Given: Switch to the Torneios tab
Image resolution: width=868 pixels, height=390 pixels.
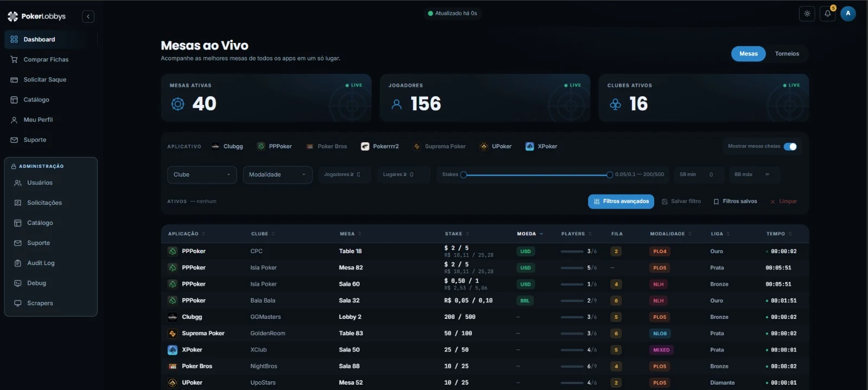Looking at the screenshot, I should coord(787,54).
